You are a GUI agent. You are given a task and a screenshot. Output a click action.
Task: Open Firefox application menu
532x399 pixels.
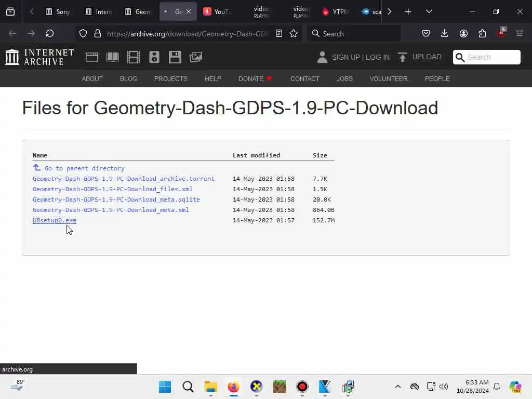coord(520,34)
